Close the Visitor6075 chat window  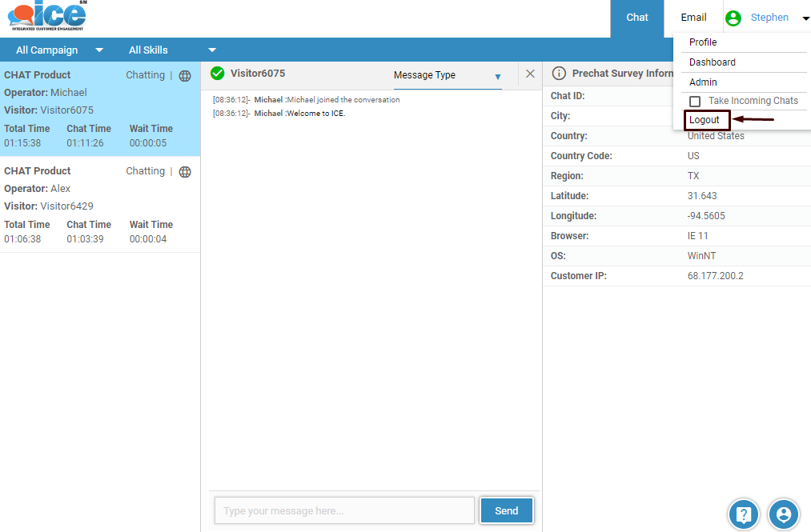tap(530, 74)
